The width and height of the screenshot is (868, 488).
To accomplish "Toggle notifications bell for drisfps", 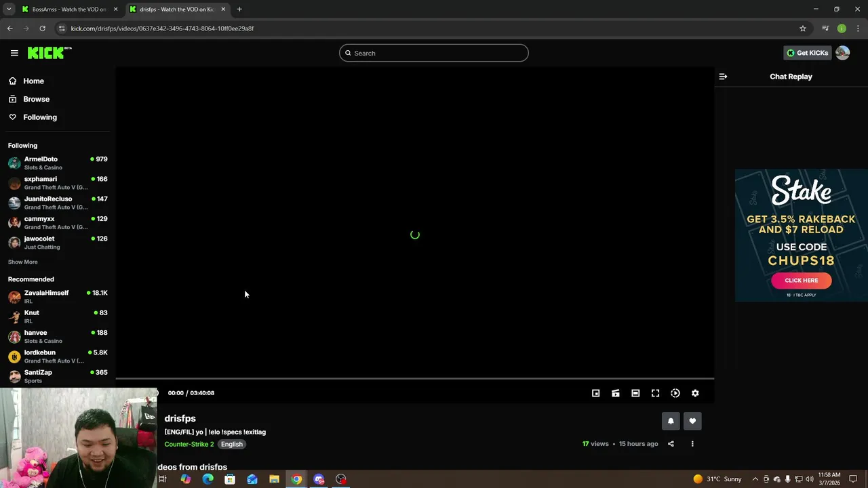I will (x=671, y=421).
